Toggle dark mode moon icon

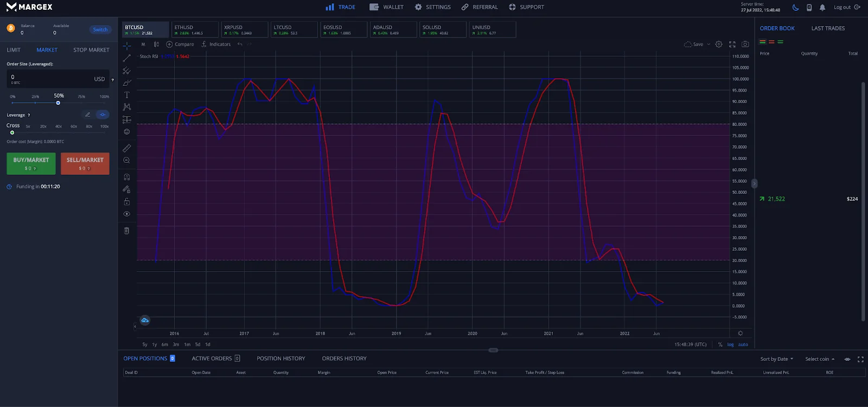point(795,8)
